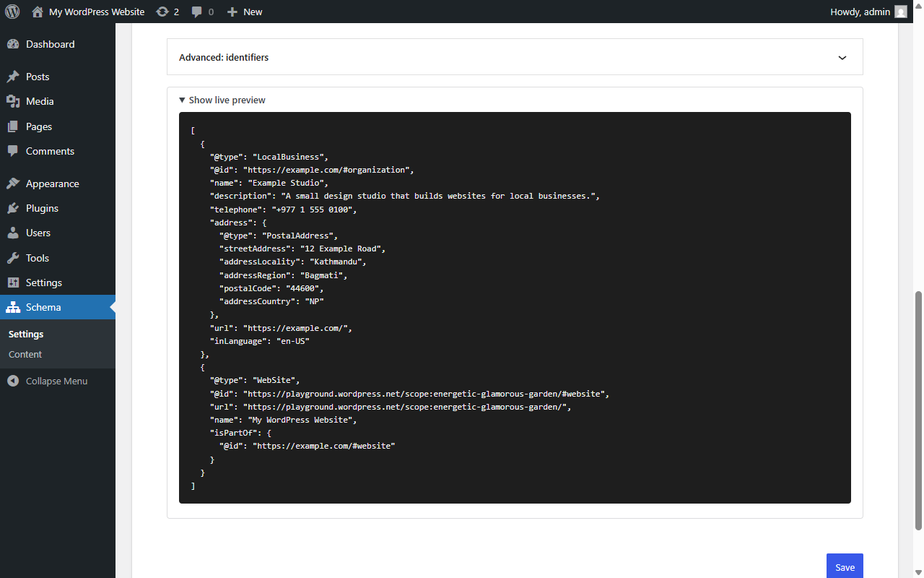Click the "telephone": "+977 1 555 0100" line
The image size is (924, 578).
point(283,210)
